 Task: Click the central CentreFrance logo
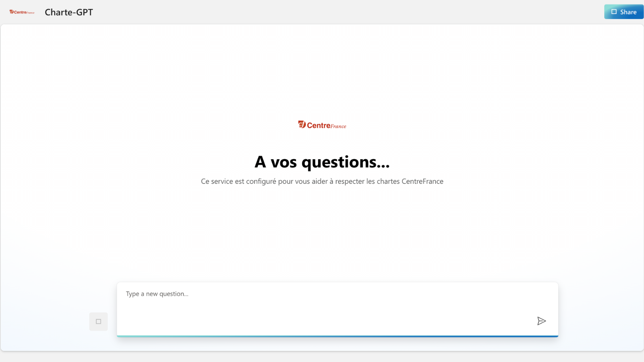[322, 125]
